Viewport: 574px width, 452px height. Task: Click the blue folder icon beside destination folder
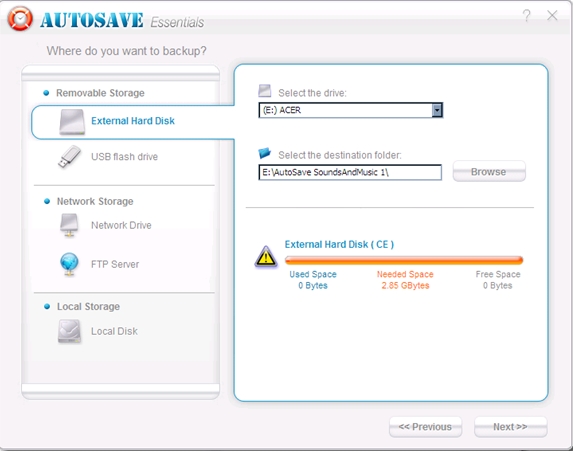point(264,153)
